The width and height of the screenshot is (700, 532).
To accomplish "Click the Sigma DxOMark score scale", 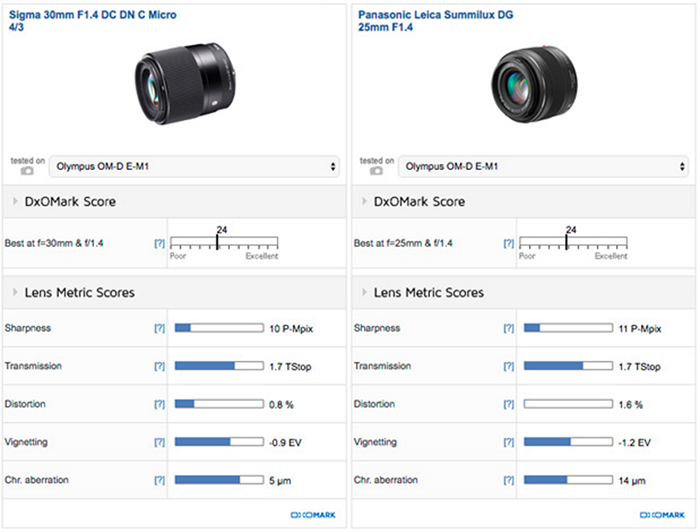I will 224,243.
